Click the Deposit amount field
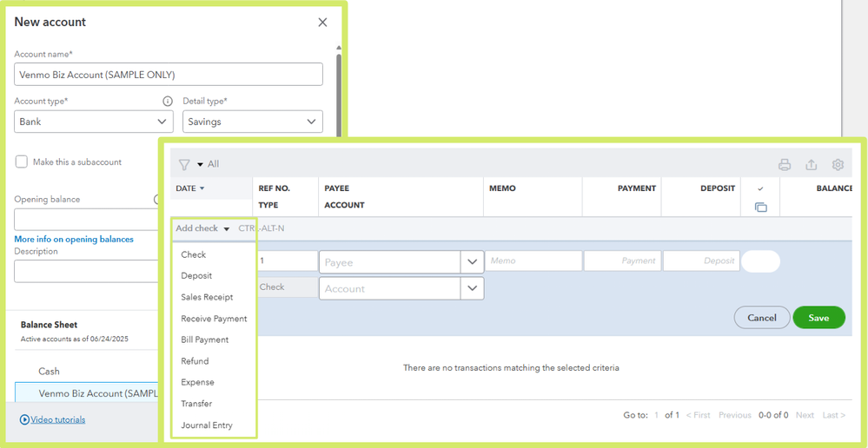 701,260
